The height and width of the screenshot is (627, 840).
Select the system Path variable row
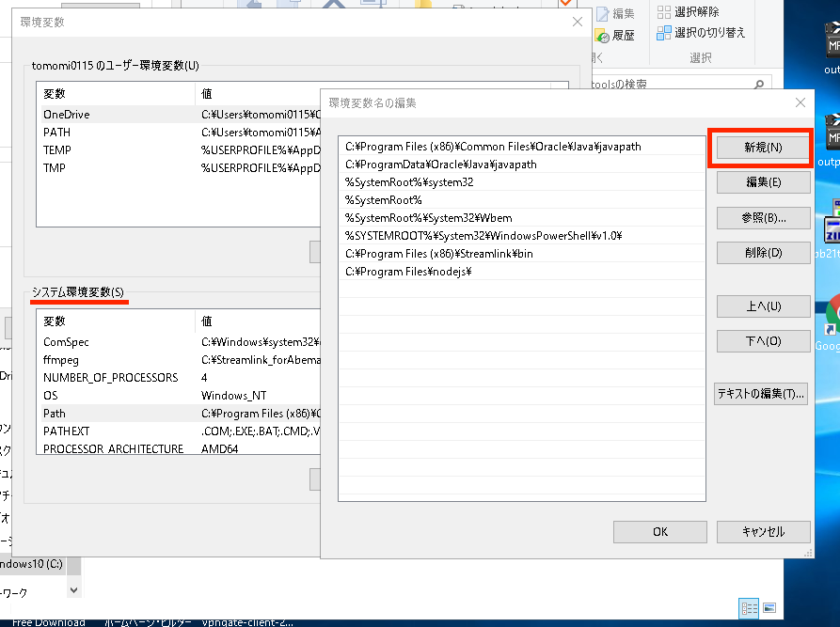click(179, 414)
